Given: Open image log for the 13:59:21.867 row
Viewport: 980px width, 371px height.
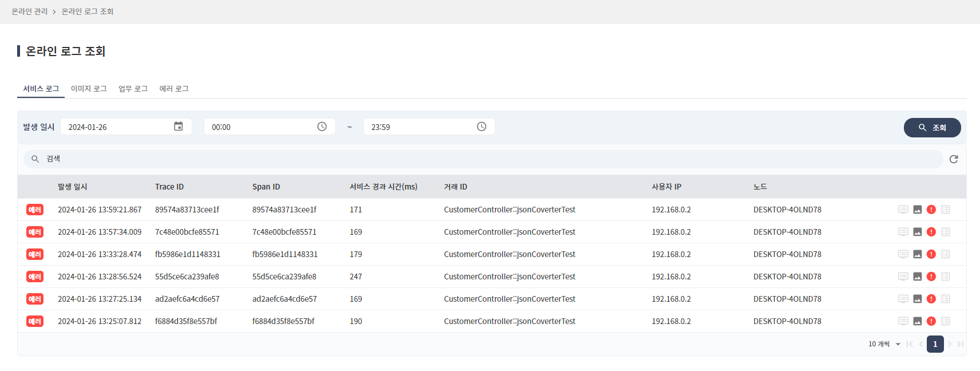Looking at the screenshot, I should pyautogui.click(x=917, y=210).
